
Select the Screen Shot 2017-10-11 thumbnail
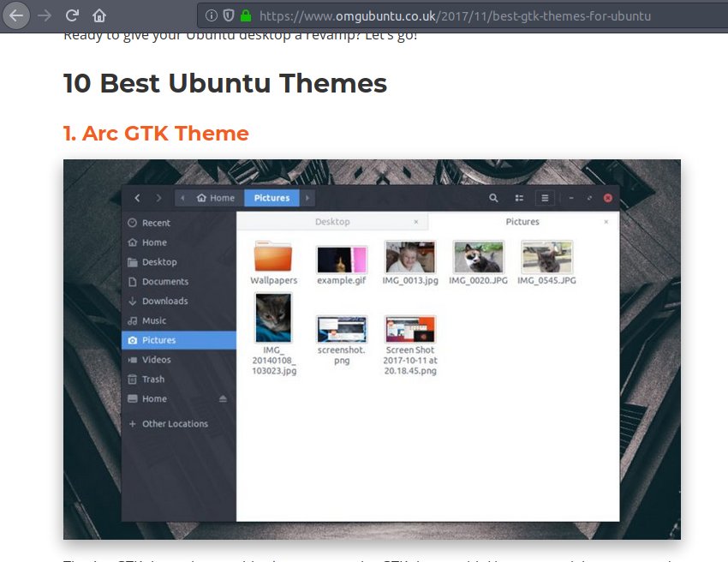pyautogui.click(x=410, y=329)
